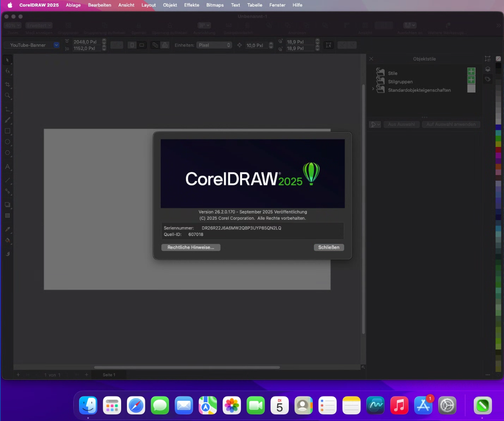
Task: Toggle apply layout to all pages
Action: (x=155, y=45)
